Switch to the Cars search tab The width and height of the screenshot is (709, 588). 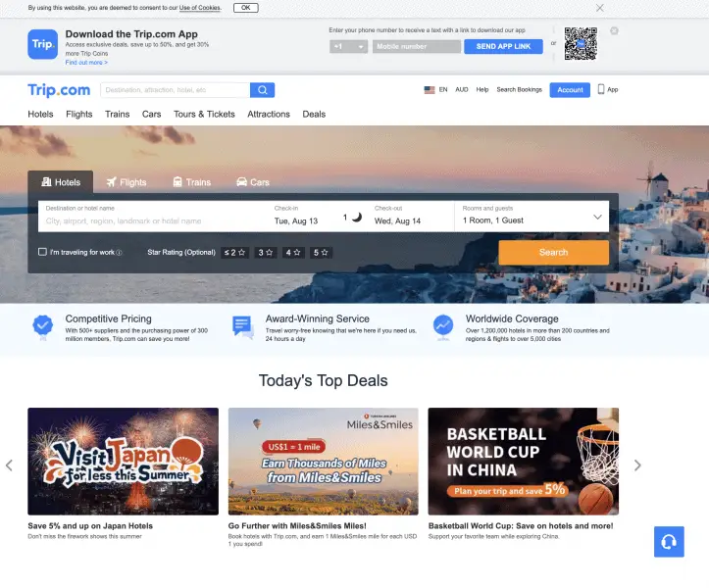click(x=253, y=182)
